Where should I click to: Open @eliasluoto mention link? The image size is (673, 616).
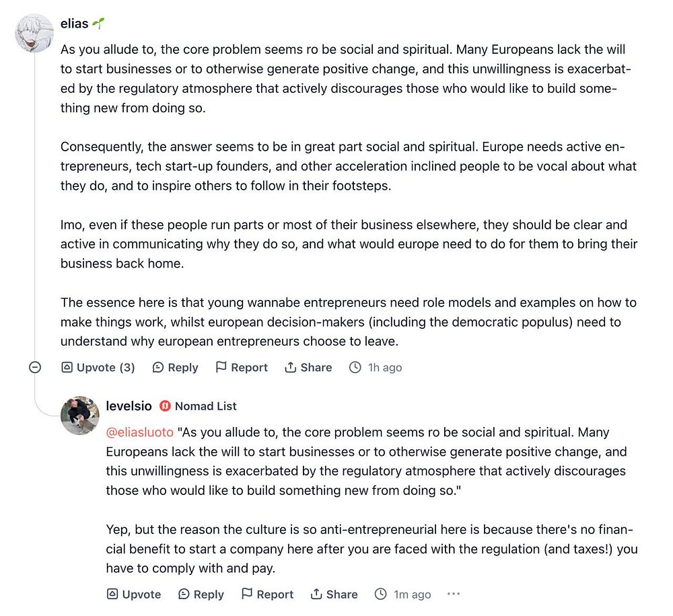pos(140,432)
